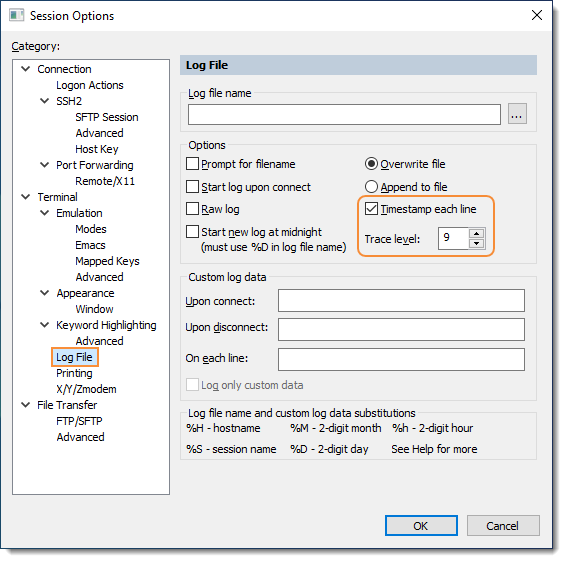
Task: Collapse the Emulation tree node
Action: click(44, 213)
